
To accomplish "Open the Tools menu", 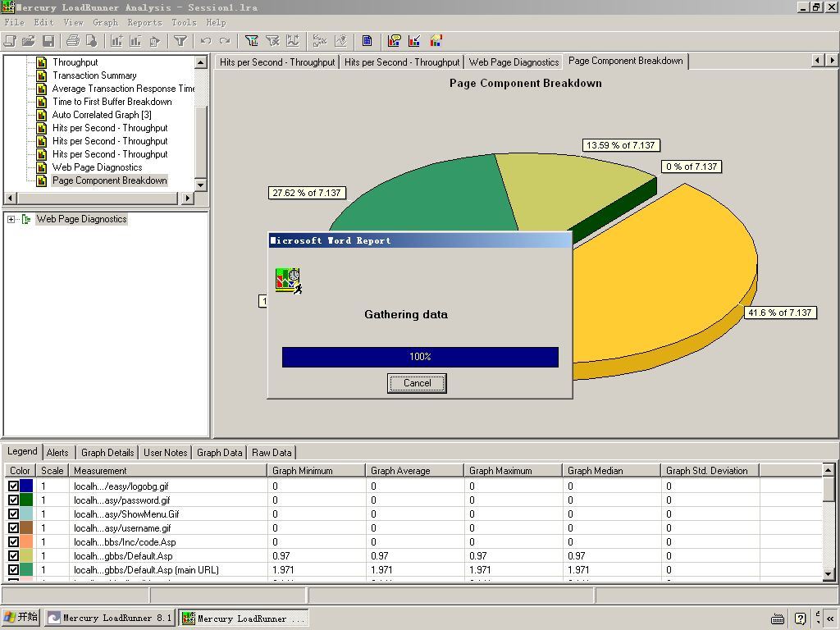I will point(185,22).
